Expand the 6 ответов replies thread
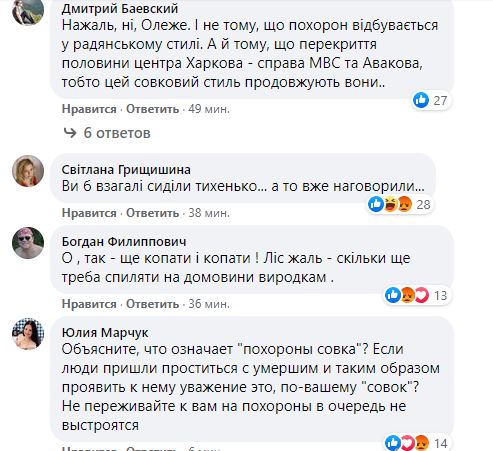The image size is (493, 451). coord(107,133)
